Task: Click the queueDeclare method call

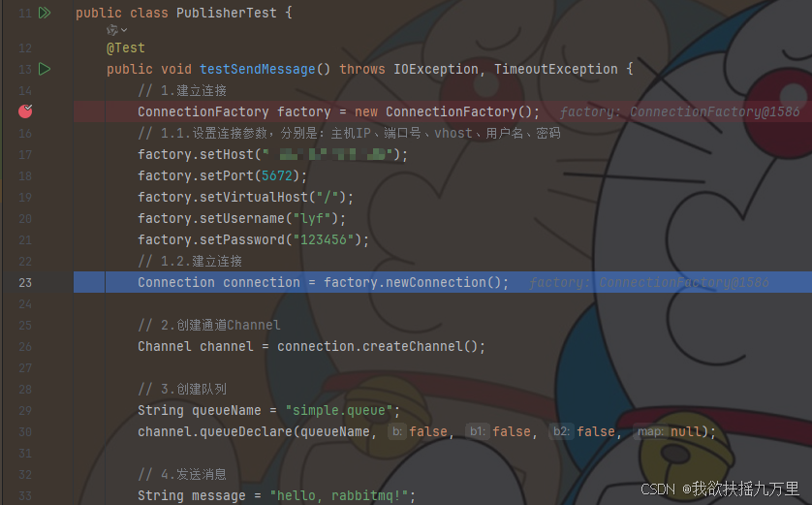Action: click(x=245, y=432)
